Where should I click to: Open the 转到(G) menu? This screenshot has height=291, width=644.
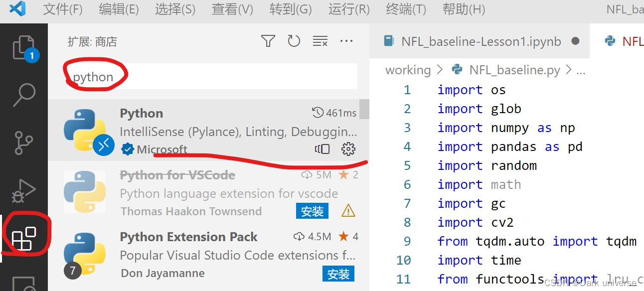[290, 9]
